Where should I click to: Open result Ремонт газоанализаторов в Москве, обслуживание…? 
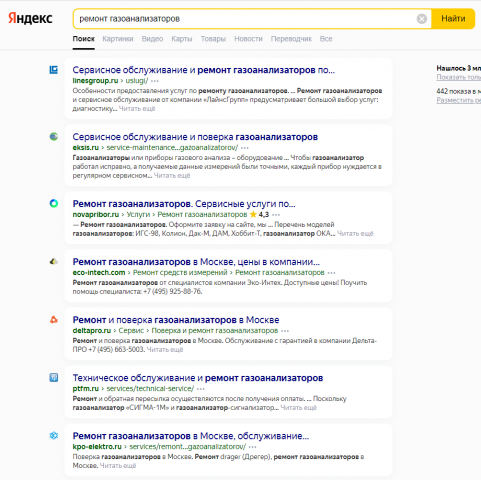pyautogui.click(x=191, y=436)
